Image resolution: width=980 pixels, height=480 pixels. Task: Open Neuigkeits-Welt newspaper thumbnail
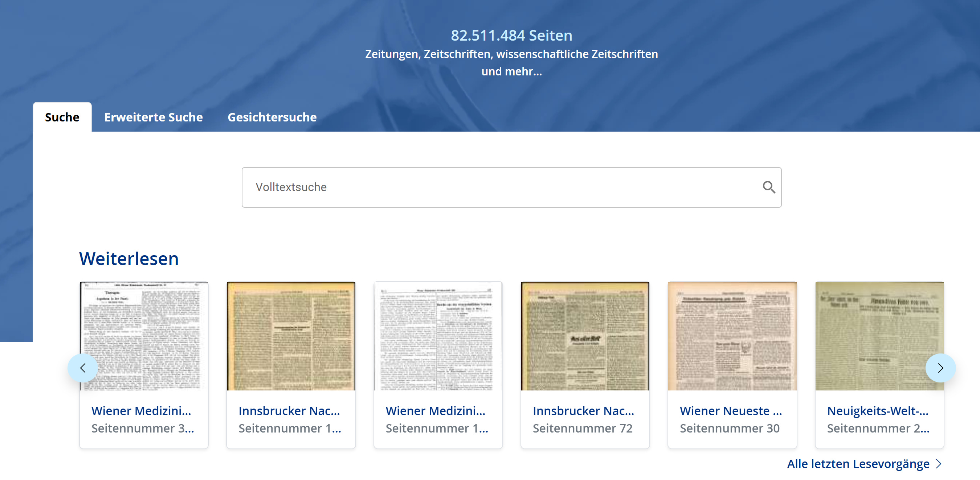[879, 336]
